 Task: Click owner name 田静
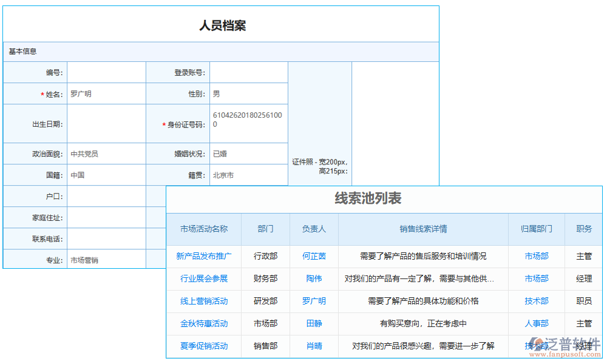[314, 323]
